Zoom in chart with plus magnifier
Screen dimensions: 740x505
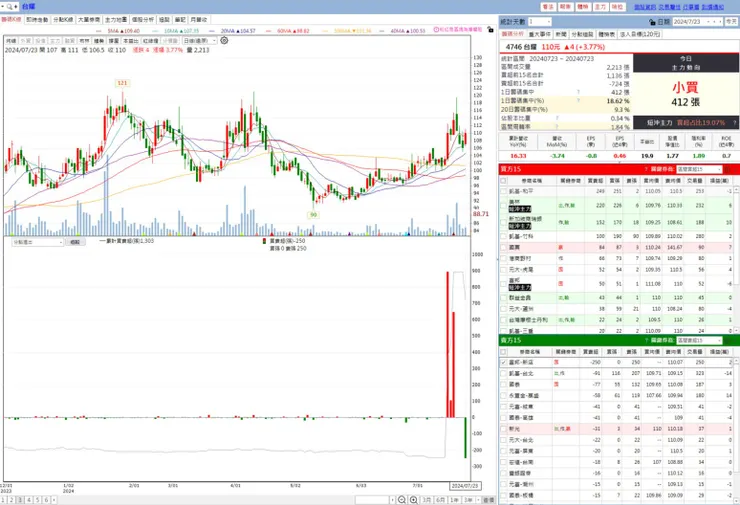pyautogui.click(x=413, y=500)
